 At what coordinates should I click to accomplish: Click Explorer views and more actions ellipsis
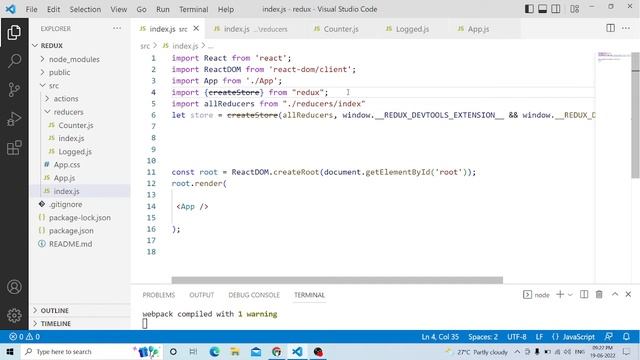pyautogui.click(x=117, y=28)
